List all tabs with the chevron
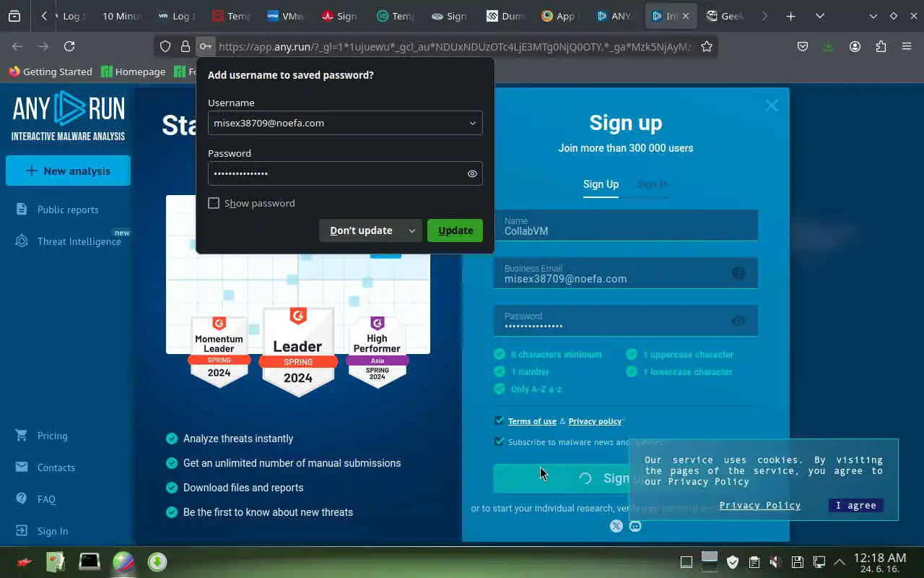The width and height of the screenshot is (924, 578). [x=820, y=16]
